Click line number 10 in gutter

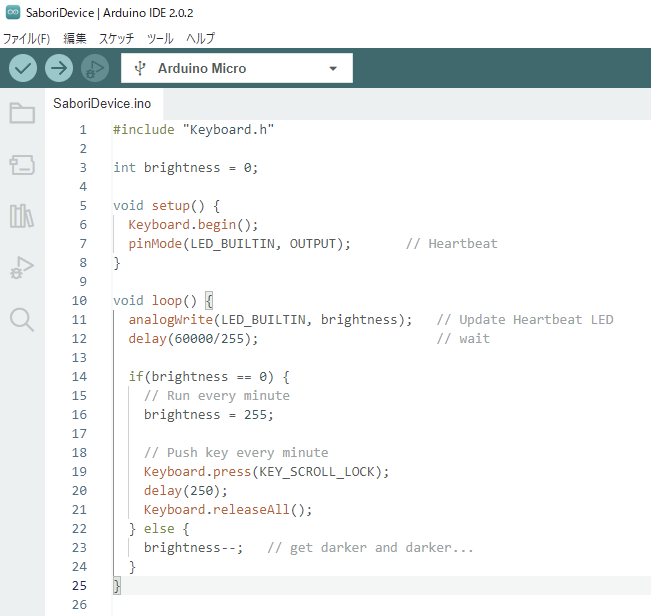click(x=79, y=301)
